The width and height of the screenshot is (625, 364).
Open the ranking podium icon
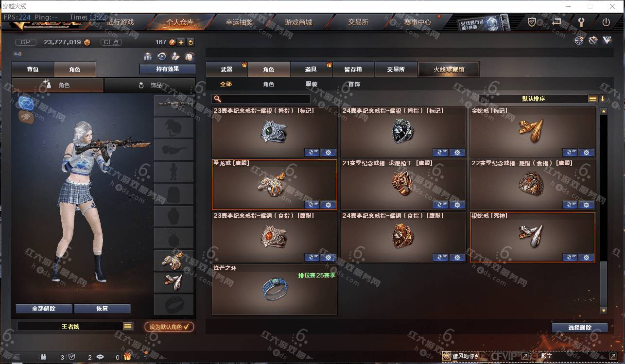[148, 56]
